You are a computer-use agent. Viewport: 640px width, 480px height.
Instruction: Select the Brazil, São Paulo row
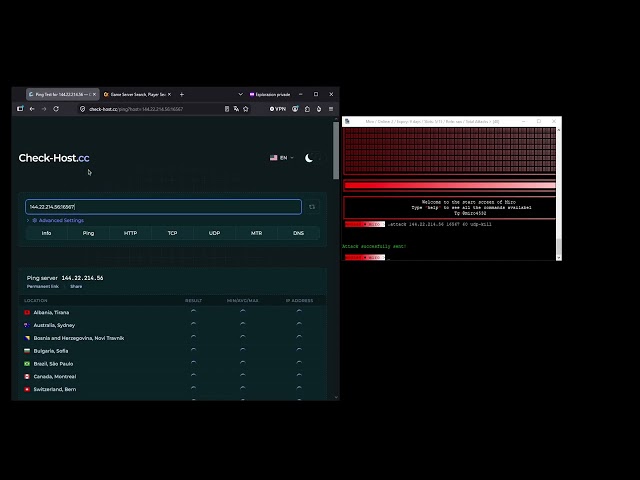(172, 364)
